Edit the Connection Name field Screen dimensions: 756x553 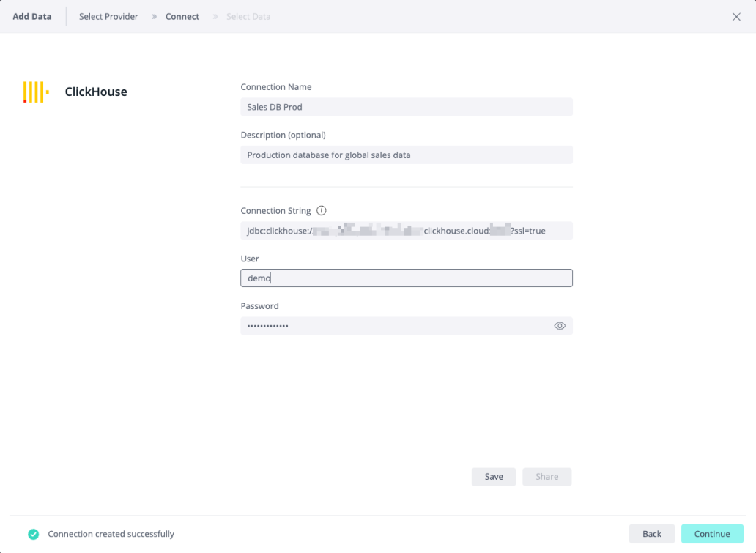tap(407, 107)
